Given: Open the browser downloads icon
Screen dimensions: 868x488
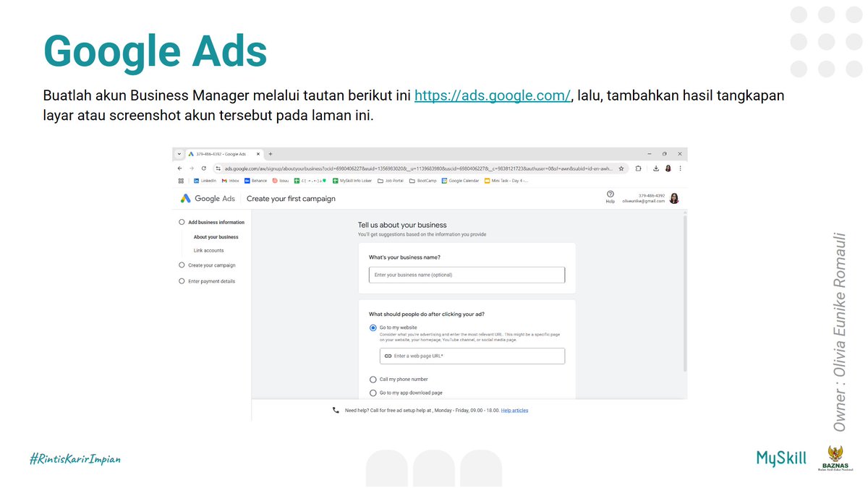Looking at the screenshot, I should click(655, 168).
